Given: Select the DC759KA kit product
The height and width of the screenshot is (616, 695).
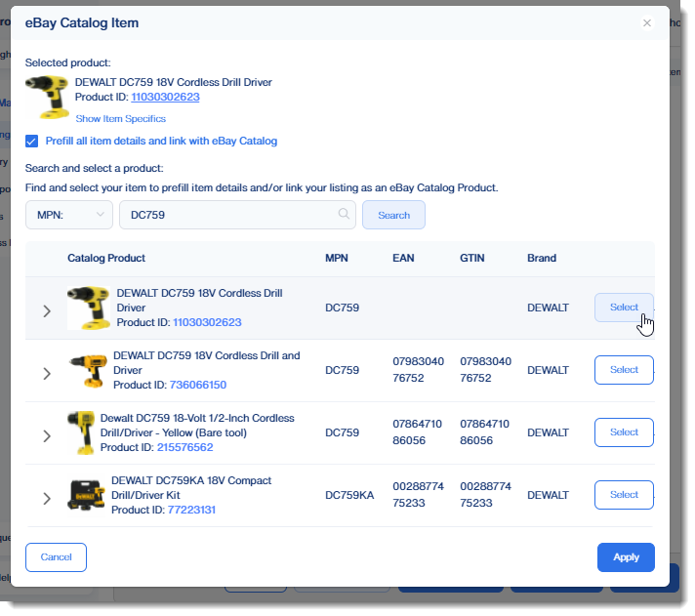Looking at the screenshot, I should point(624,495).
